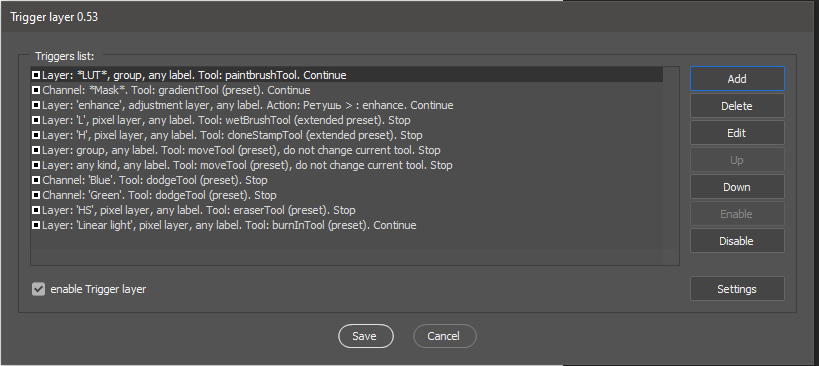Edit the selected trigger
The width and height of the screenshot is (819, 366).
[x=737, y=133]
